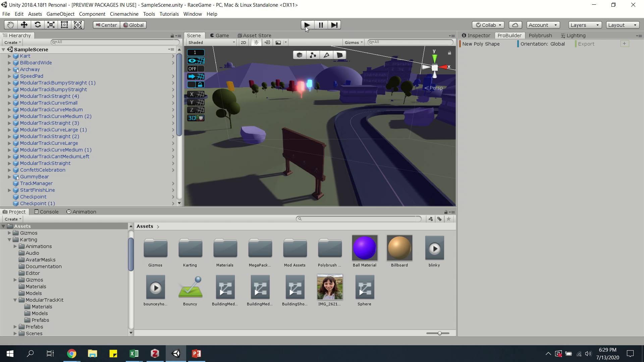Click the ProBuilder plus button
644x362 pixels.
[625, 44]
